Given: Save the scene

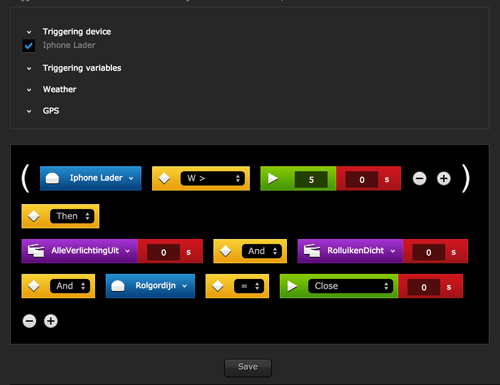Looking at the screenshot, I should [248, 368].
